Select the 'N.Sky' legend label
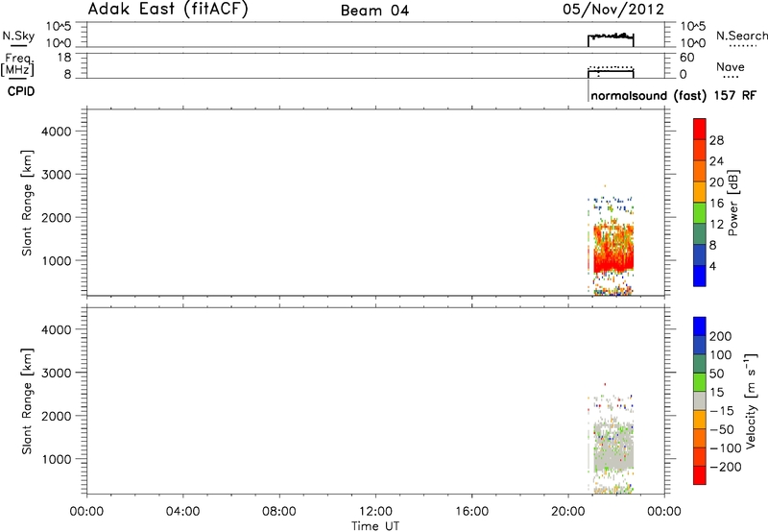The height and width of the screenshot is (532, 768). pos(18,36)
